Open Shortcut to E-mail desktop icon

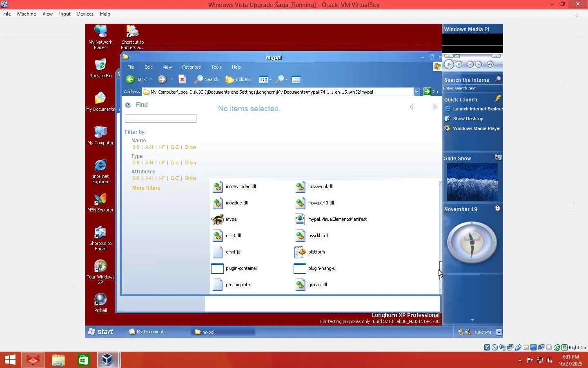100,232
